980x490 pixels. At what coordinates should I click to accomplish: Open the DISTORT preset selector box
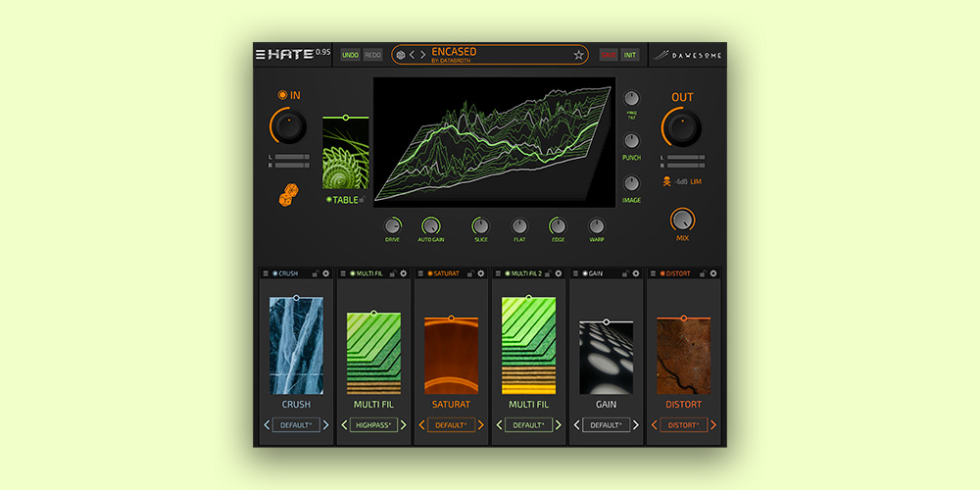coord(683,425)
